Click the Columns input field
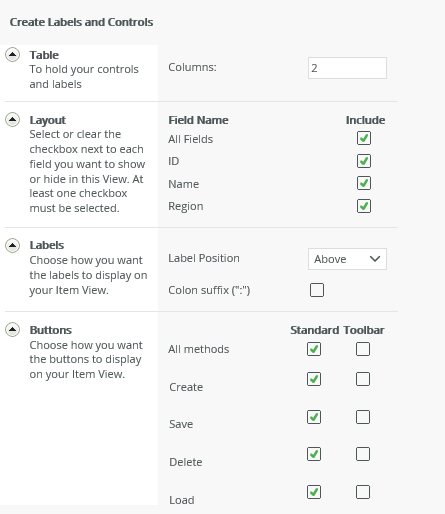The image size is (445, 514). point(347,68)
